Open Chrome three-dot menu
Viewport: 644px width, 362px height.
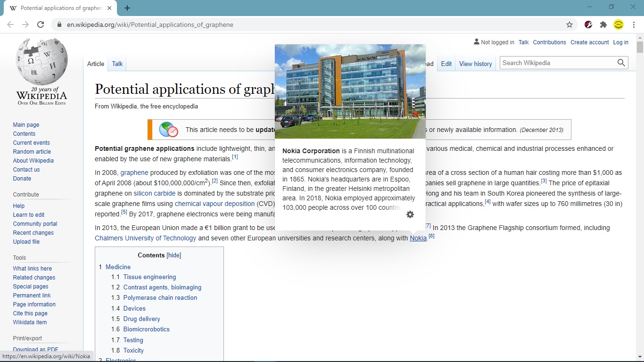coord(634,25)
